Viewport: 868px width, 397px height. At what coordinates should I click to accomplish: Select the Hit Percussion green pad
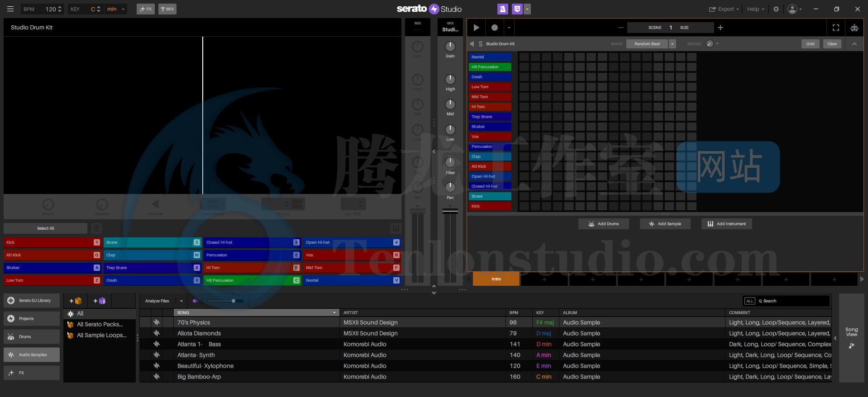point(252,280)
